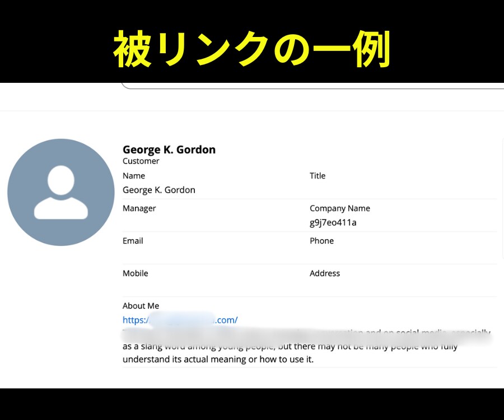Select the bold George K. Gordon heading
This screenshot has height=420, width=504.
[169, 150]
